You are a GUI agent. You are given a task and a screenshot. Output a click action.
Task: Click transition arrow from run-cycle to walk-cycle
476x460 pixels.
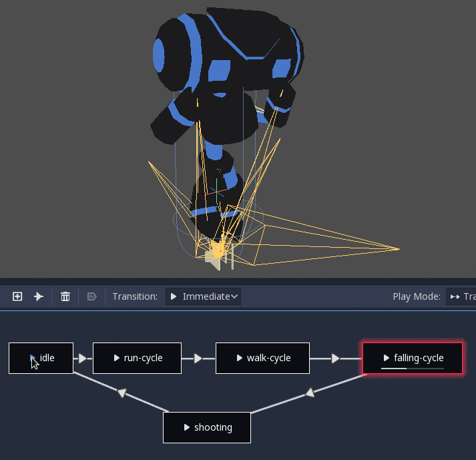(198, 359)
